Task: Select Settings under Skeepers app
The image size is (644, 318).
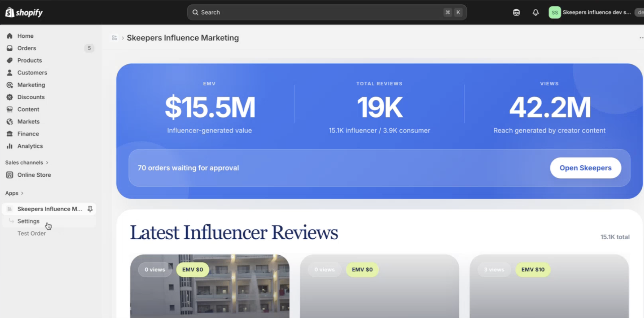Action: (28, 221)
